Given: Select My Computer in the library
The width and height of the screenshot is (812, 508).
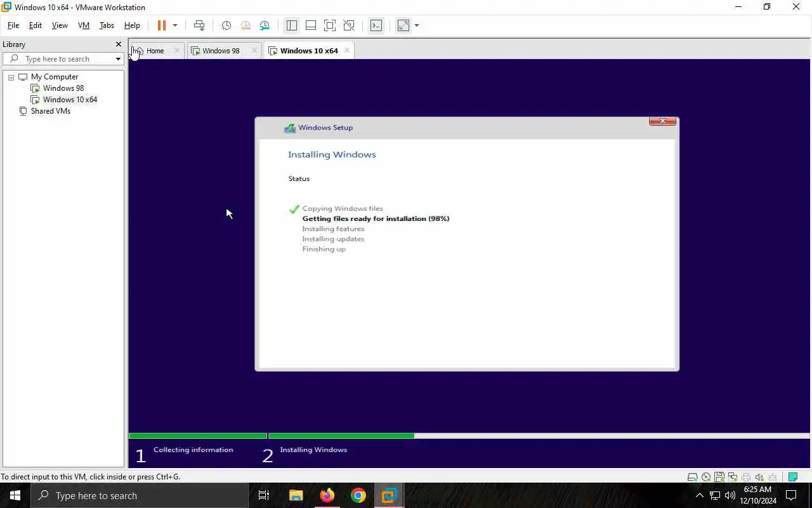Looking at the screenshot, I should [x=55, y=77].
